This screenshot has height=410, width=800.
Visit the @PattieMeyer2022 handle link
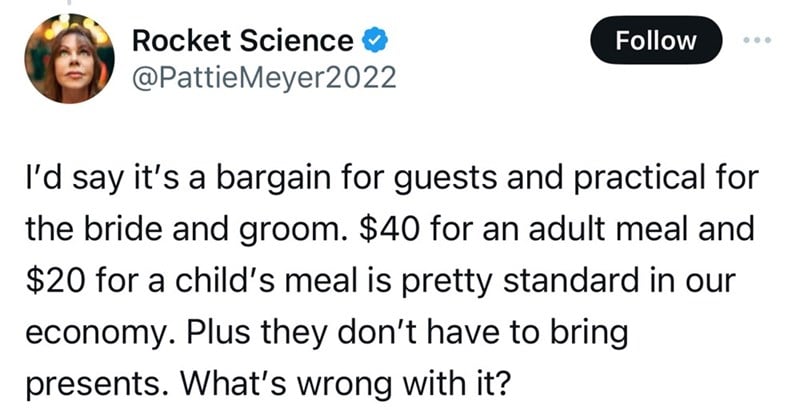pos(264,78)
